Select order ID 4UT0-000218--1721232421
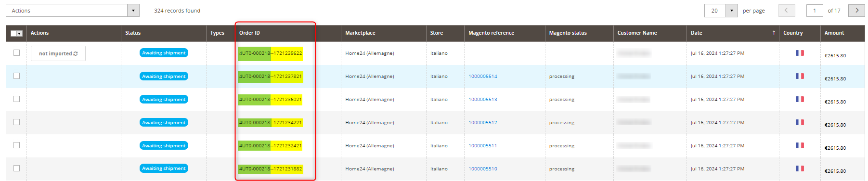The image size is (868, 181). point(271,146)
